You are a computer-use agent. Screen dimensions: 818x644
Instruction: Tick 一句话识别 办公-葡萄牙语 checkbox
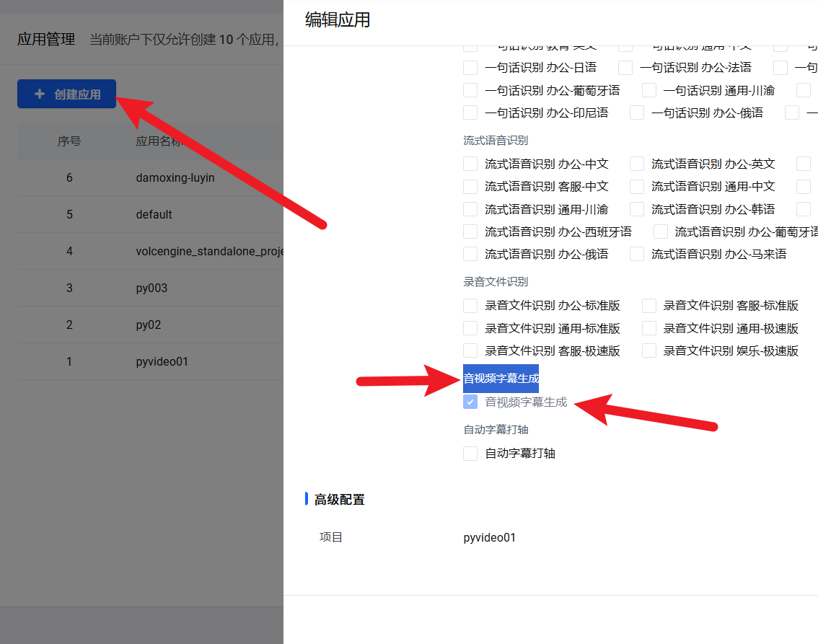pos(470,90)
